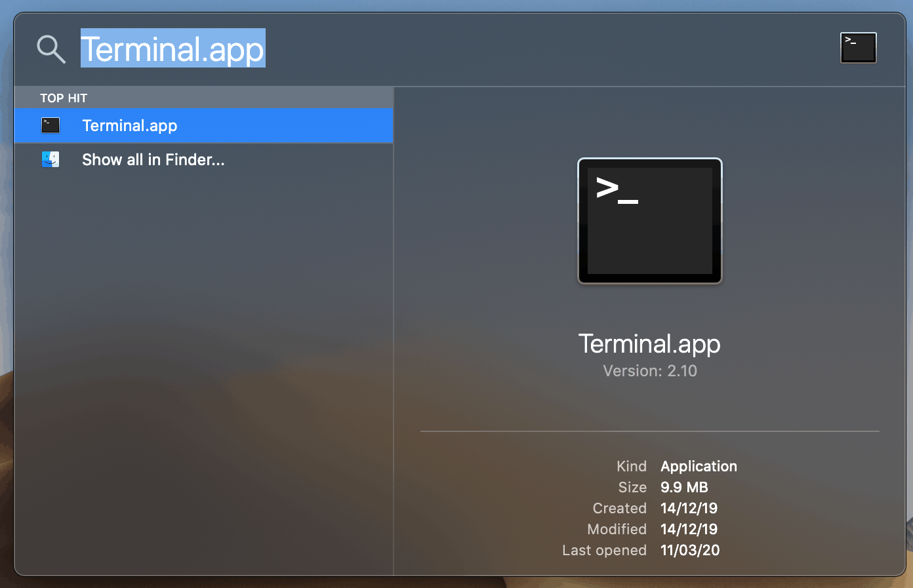Screen dimensions: 913x588
Task: Click the Modified date 14/12/19
Action: click(x=689, y=529)
